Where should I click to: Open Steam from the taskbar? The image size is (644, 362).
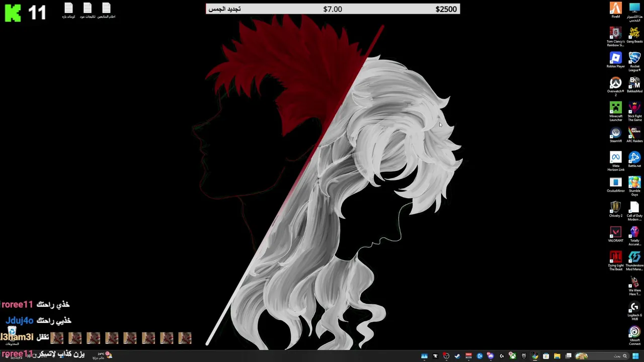click(x=457, y=356)
